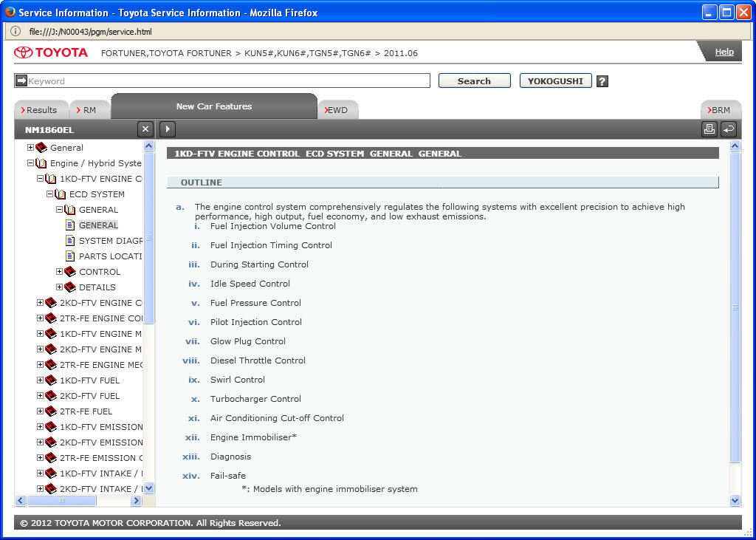Screen dimensions: 756x540
Task: Open the YOKOGUSHI question mark help
Action: [x=602, y=81]
